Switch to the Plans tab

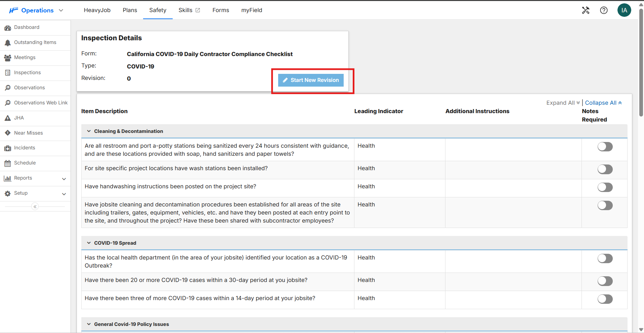[130, 10]
